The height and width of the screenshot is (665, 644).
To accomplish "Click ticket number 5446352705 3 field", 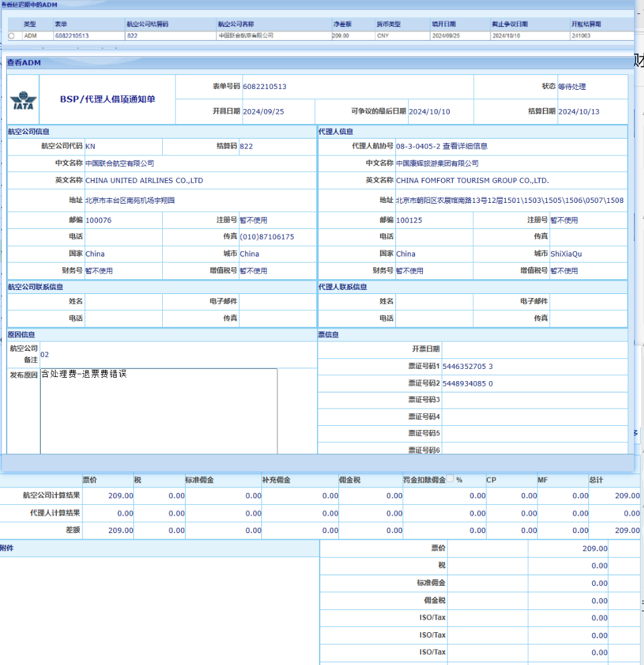I will click(467, 366).
